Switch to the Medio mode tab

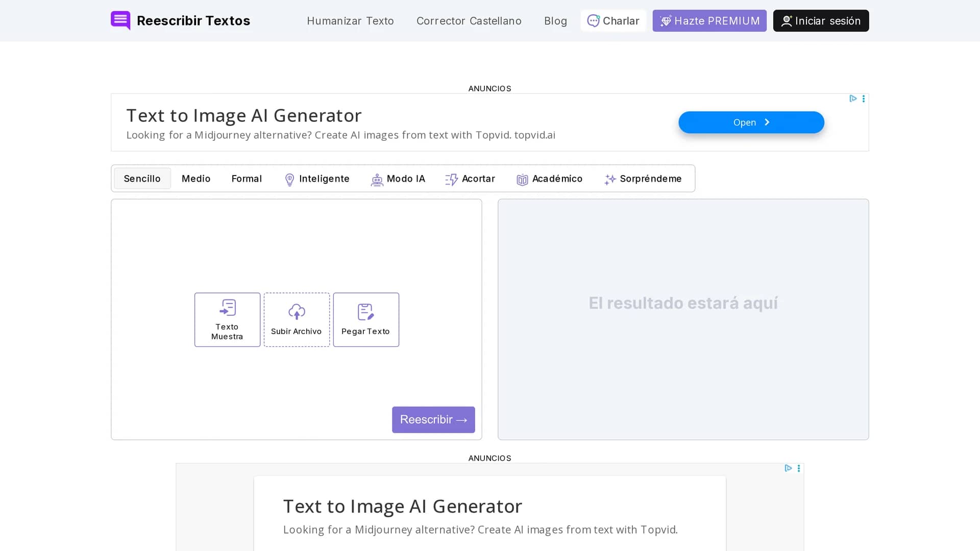point(196,179)
